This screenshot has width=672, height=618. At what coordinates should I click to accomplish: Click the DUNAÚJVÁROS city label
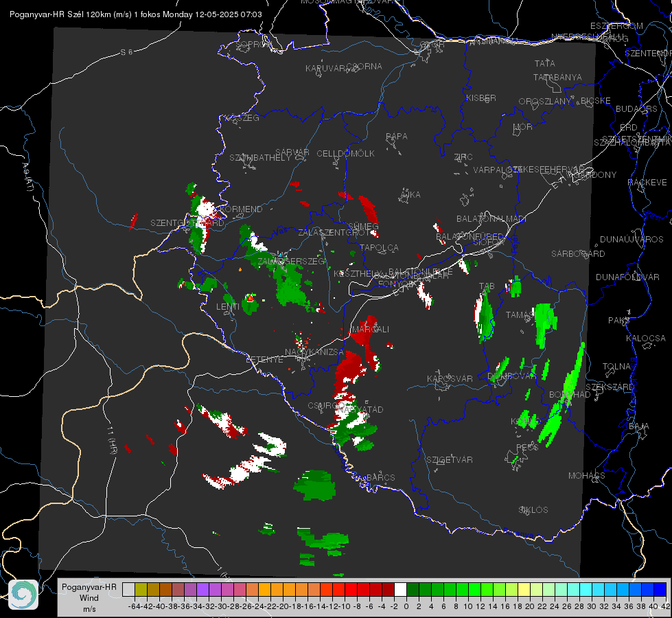pyautogui.click(x=632, y=239)
